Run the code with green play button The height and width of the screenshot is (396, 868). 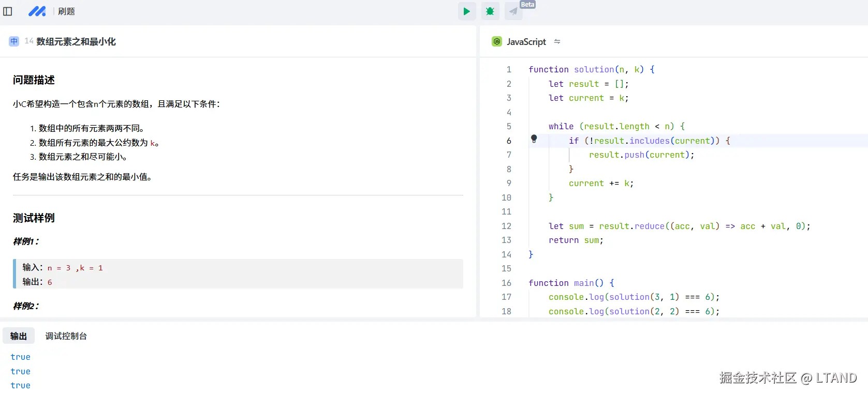[x=466, y=11]
